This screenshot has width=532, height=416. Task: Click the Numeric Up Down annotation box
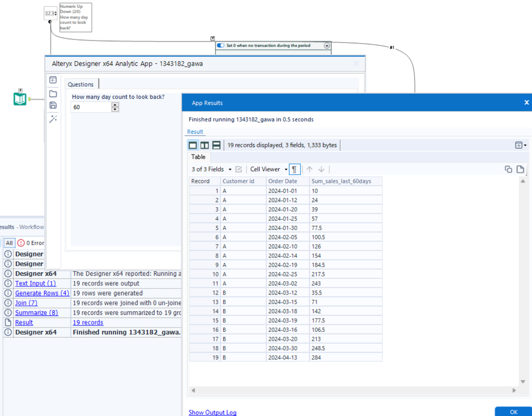point(76,17)
